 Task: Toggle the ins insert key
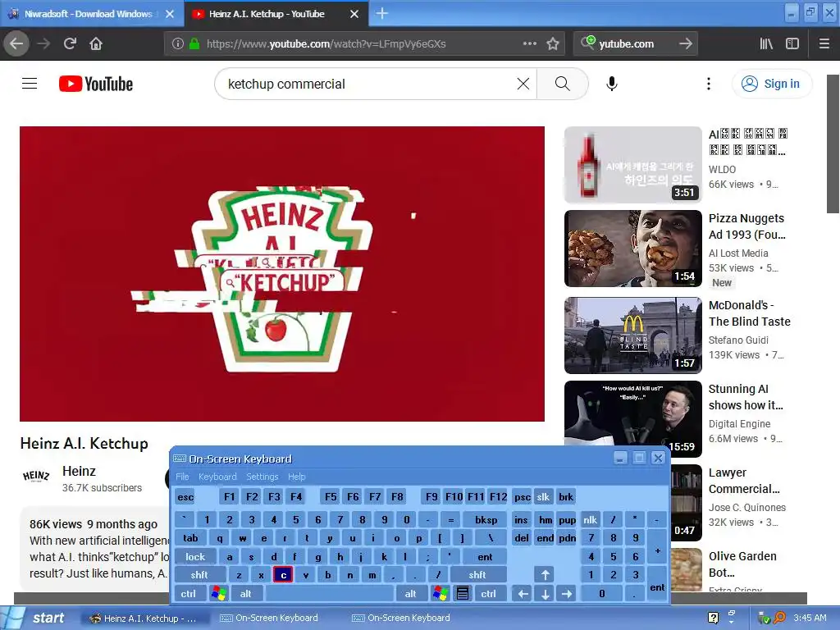(x=521, y=519)
